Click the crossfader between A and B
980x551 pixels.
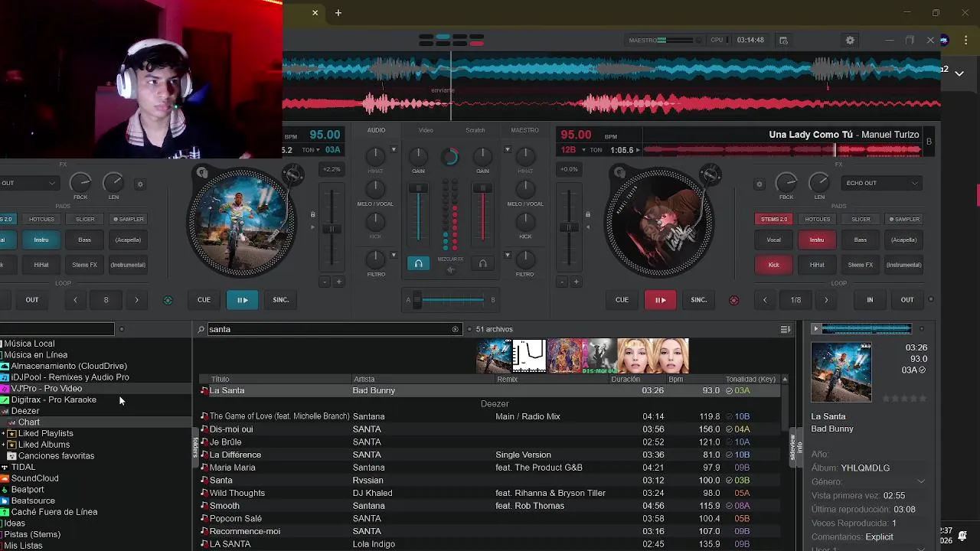450,300
